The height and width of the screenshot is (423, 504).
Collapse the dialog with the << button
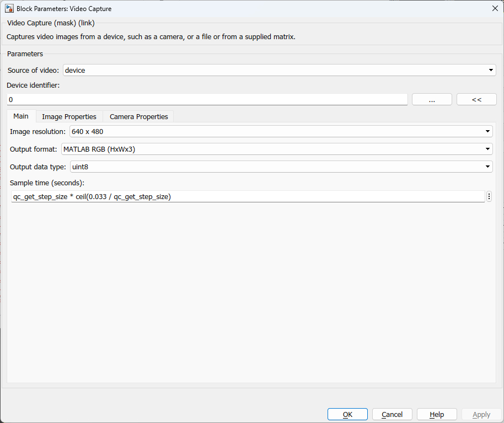476,99
